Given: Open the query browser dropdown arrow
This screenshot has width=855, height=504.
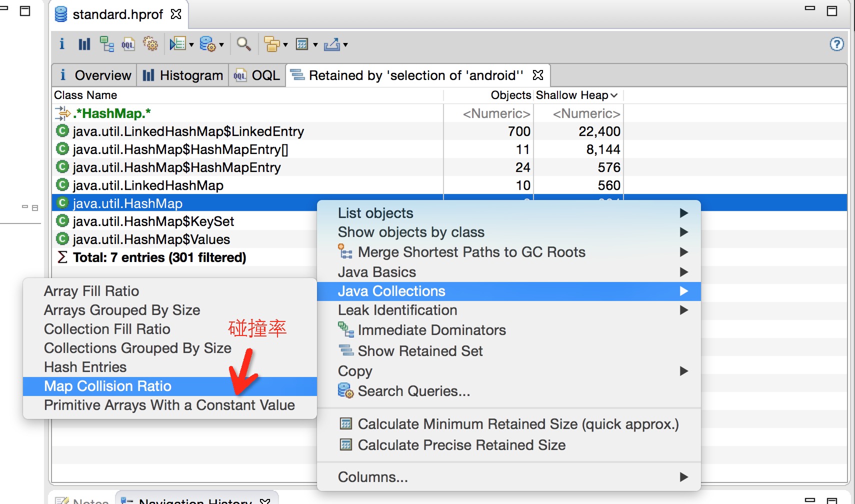Looking at the screenshot, I should tap(221, 45).
